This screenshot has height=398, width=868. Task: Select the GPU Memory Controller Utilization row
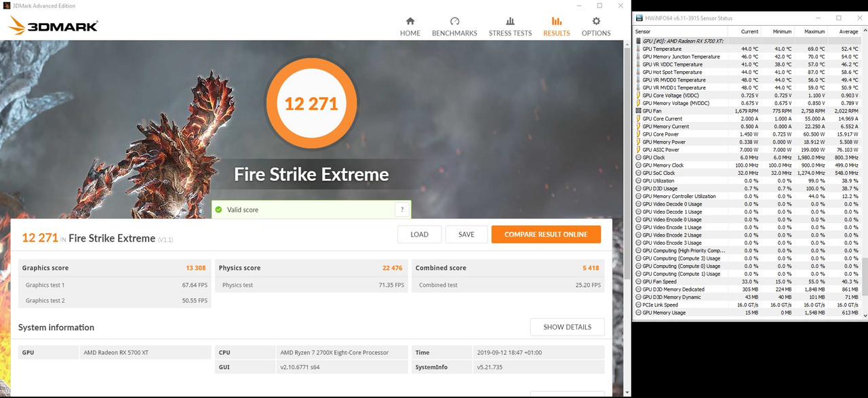click(x=747, y=197)
